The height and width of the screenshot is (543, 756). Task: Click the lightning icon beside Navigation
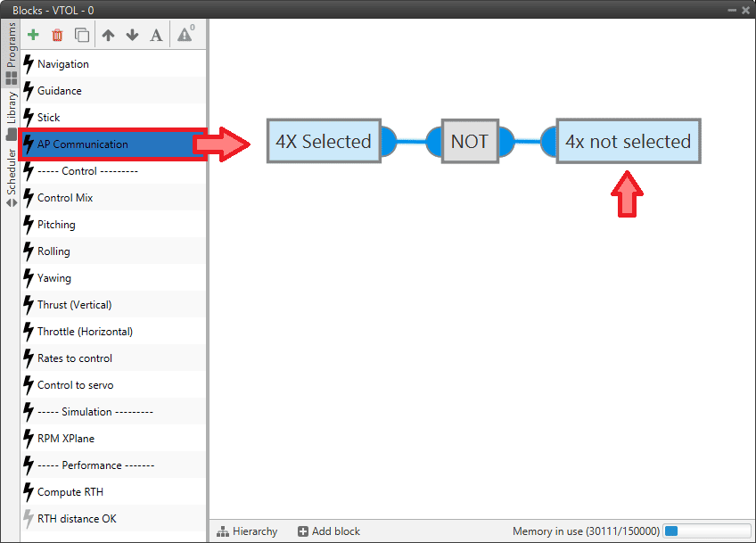point(29,64)
